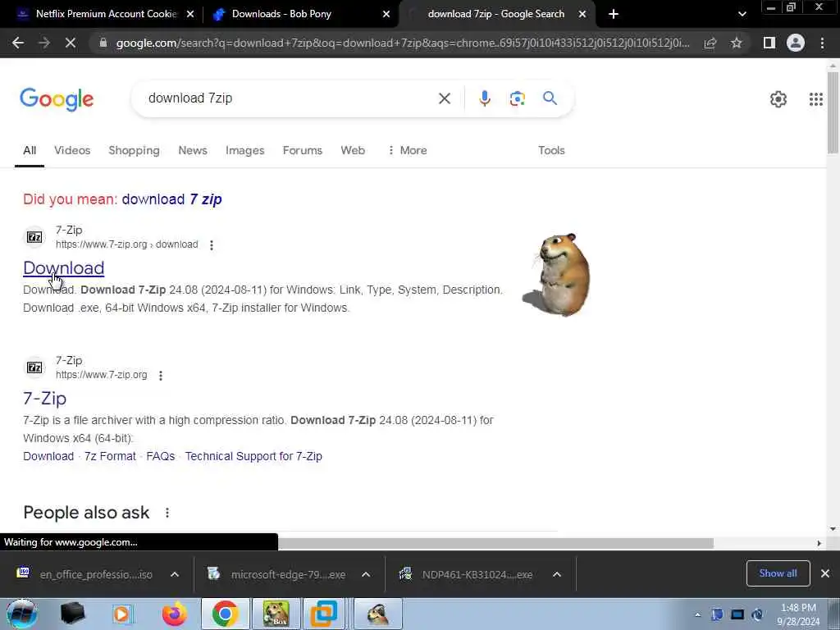The image size is (840, 630).
Task: Expand microsoft-edge-79 exe download options
Action: tap(366, 574)
